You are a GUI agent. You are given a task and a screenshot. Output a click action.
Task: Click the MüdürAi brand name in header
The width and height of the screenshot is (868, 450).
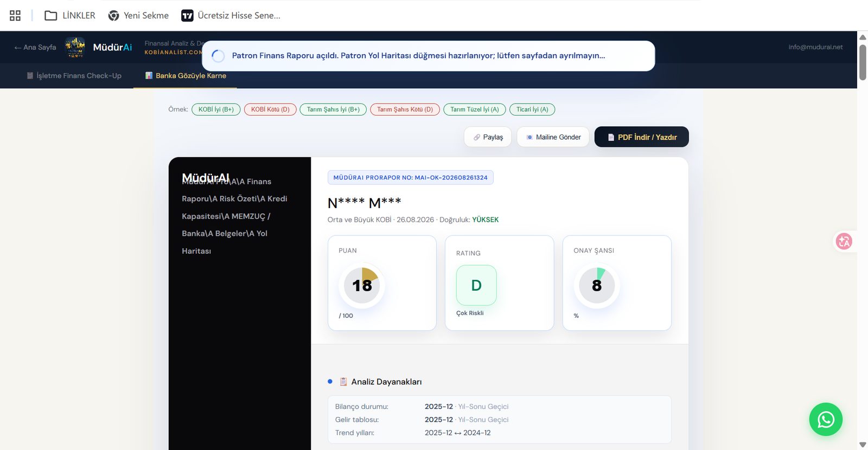click(x=112, y=47)
